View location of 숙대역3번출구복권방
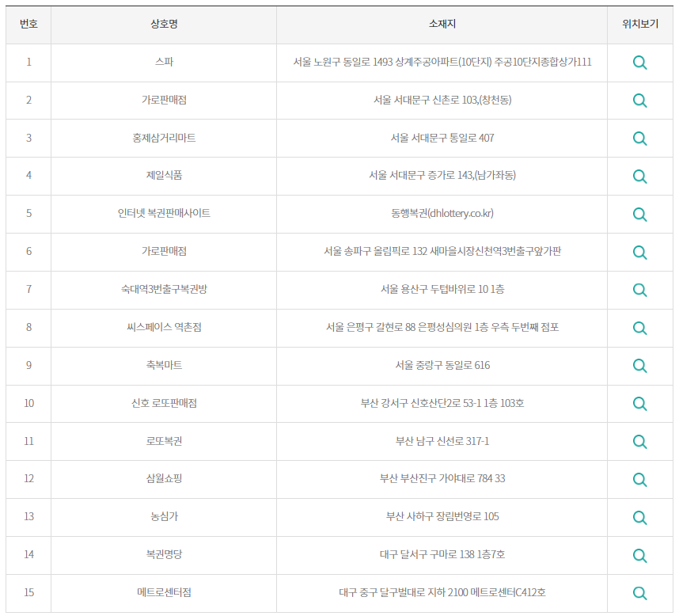This screenshot has height=616, width=679. point(639,290)
